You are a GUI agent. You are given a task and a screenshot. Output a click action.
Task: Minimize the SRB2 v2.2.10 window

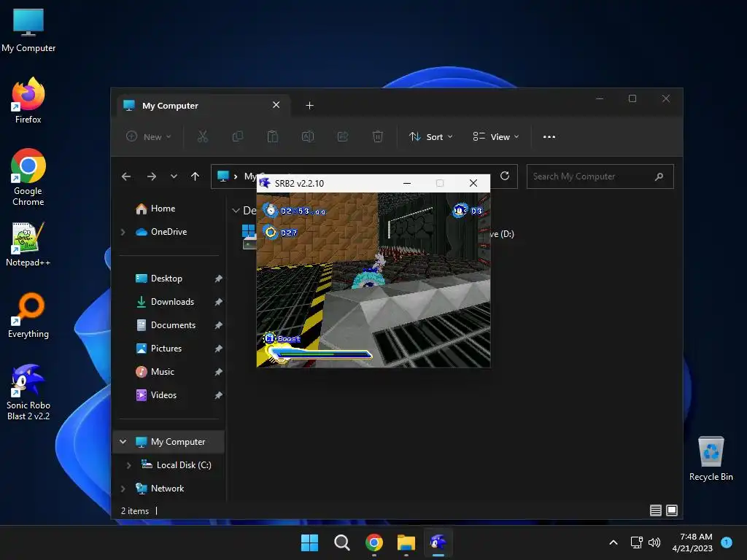tap(407, 183)
